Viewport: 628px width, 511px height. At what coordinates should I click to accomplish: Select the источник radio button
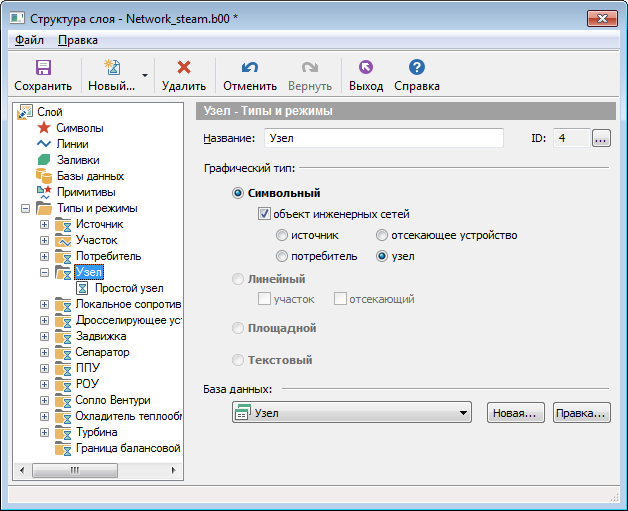(x=282, y=235)
